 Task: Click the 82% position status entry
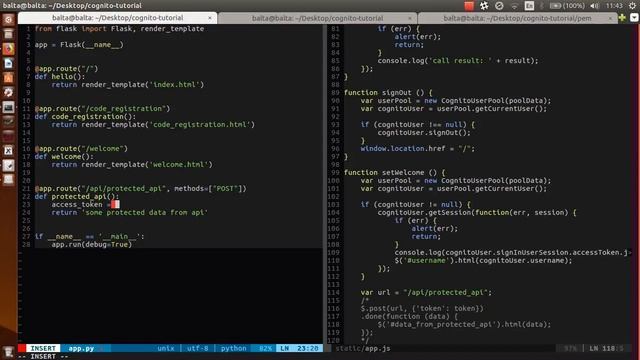click(x=265, y=348)
